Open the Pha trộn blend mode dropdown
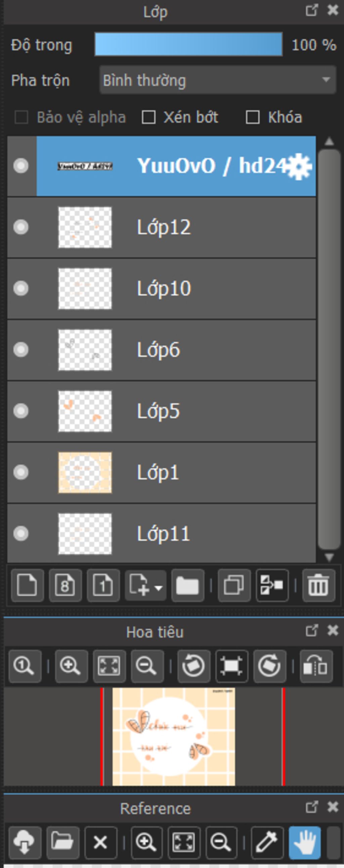 [x=217, y=80]
